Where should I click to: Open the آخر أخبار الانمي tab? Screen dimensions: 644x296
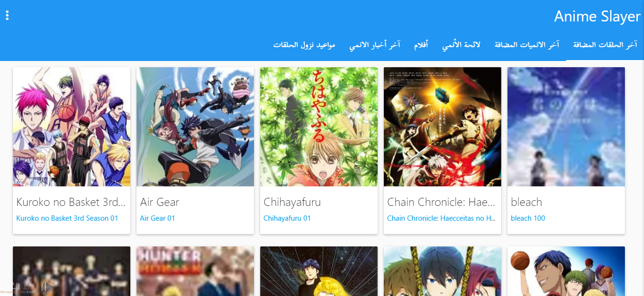pyautogui.click(x=375, y=45)
